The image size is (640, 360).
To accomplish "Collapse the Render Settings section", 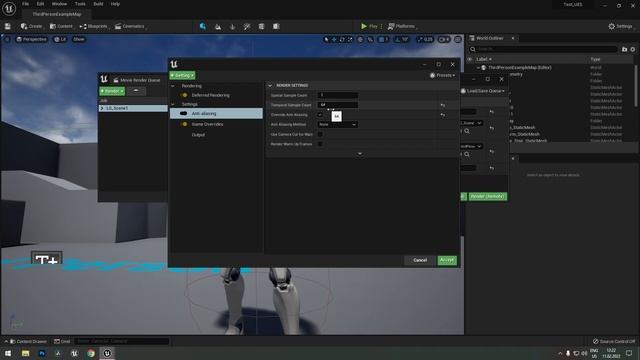I will coord(270,86).
